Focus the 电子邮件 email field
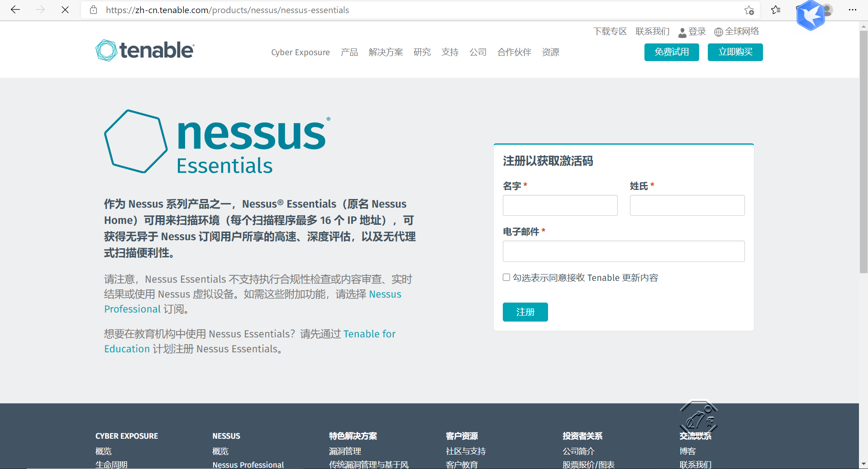Viewport: 868px width, 469px height. tap(624, 251)
